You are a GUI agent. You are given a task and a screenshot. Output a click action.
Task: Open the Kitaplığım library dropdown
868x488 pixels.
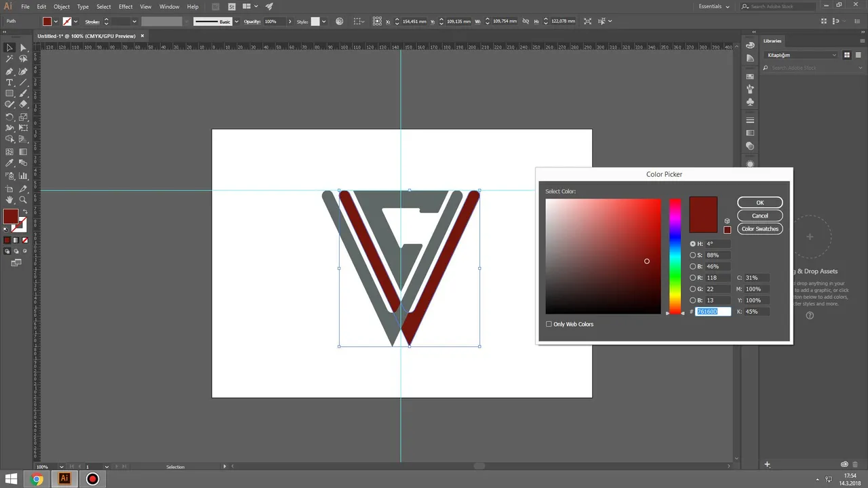801,55
